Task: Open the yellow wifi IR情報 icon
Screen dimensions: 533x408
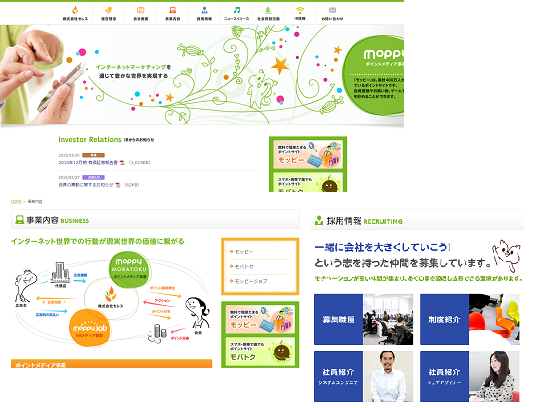Action: [300, 10]
